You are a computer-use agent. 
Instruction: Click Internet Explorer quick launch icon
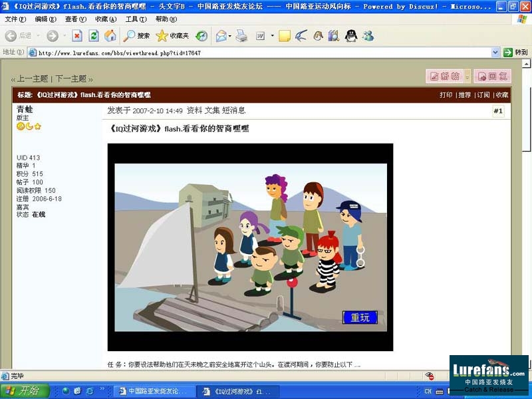coord(90,391)
